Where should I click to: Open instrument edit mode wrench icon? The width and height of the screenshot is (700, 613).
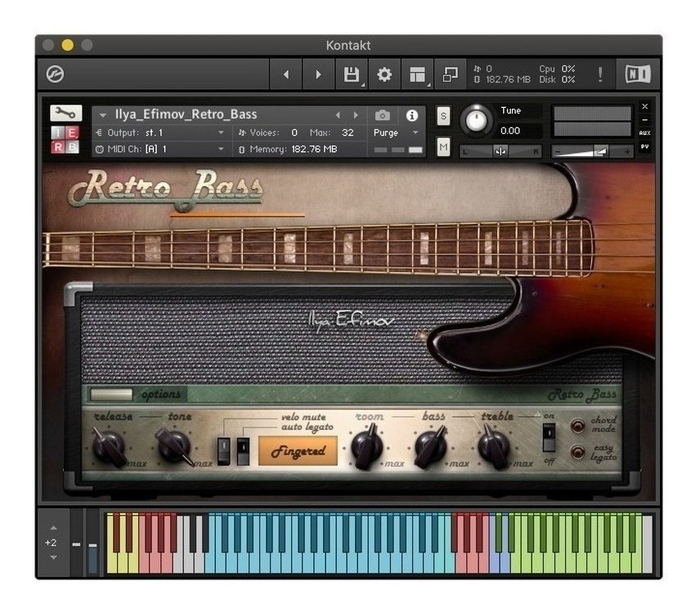click(65, 114)
